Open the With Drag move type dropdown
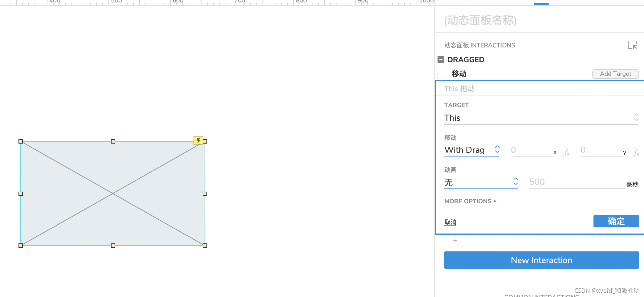This screenshot has width=644, height=297. click(472, 150)
